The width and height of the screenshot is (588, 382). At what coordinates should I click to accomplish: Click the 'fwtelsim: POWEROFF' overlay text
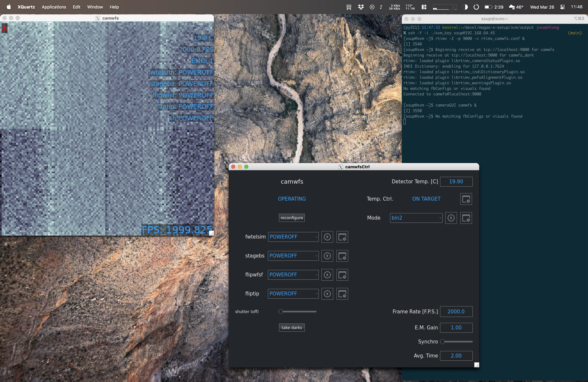coord(181,72)
